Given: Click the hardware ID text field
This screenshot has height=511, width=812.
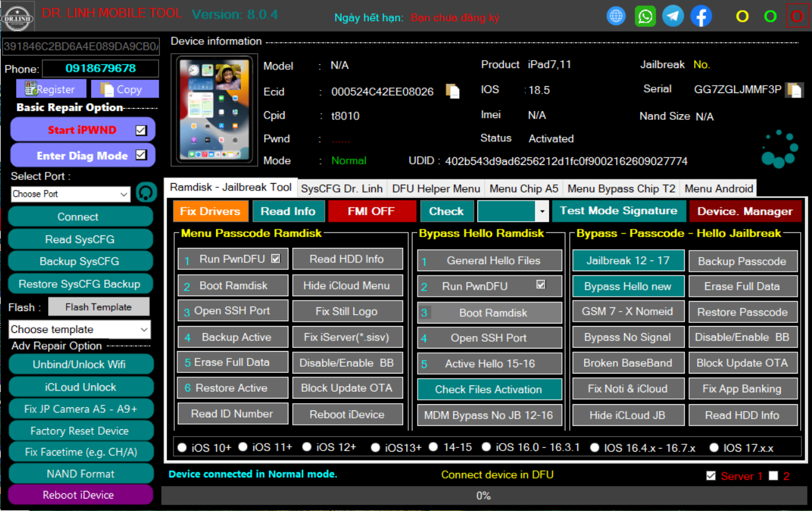Looking at the screenshot, I should tap(81, 46).
